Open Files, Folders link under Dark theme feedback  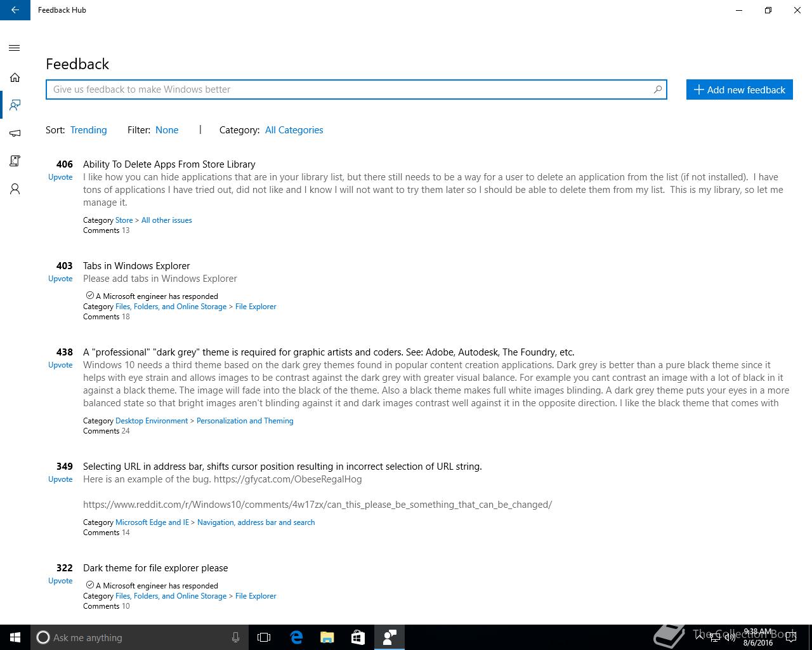click(171, 596)
